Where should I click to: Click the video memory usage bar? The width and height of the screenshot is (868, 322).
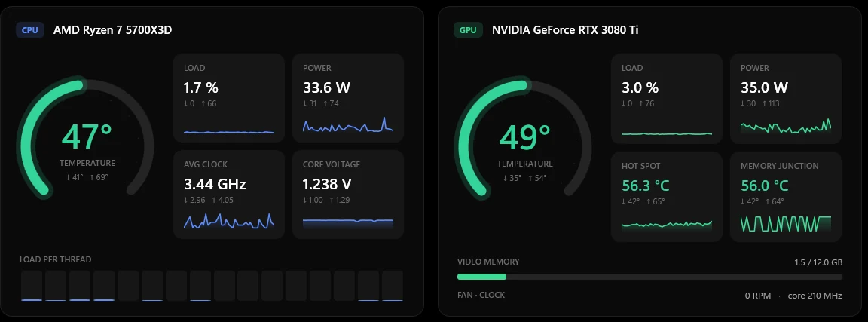pos(649,277)
